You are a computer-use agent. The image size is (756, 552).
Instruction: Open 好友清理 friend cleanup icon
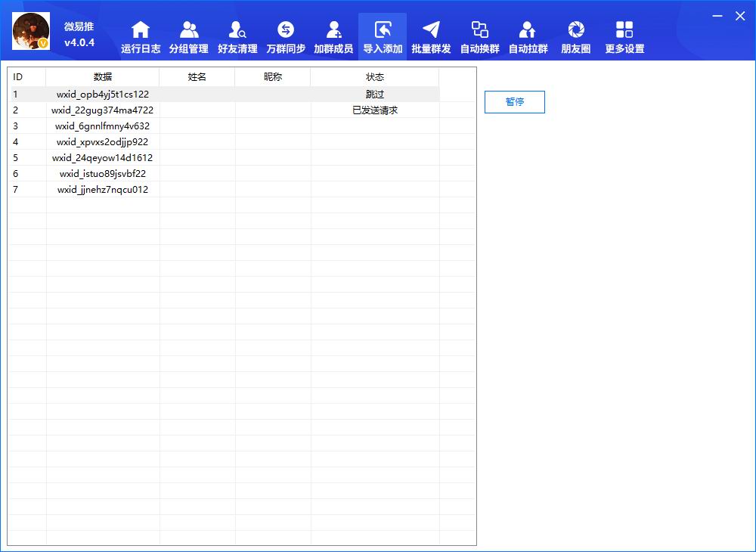pos(237,30)
